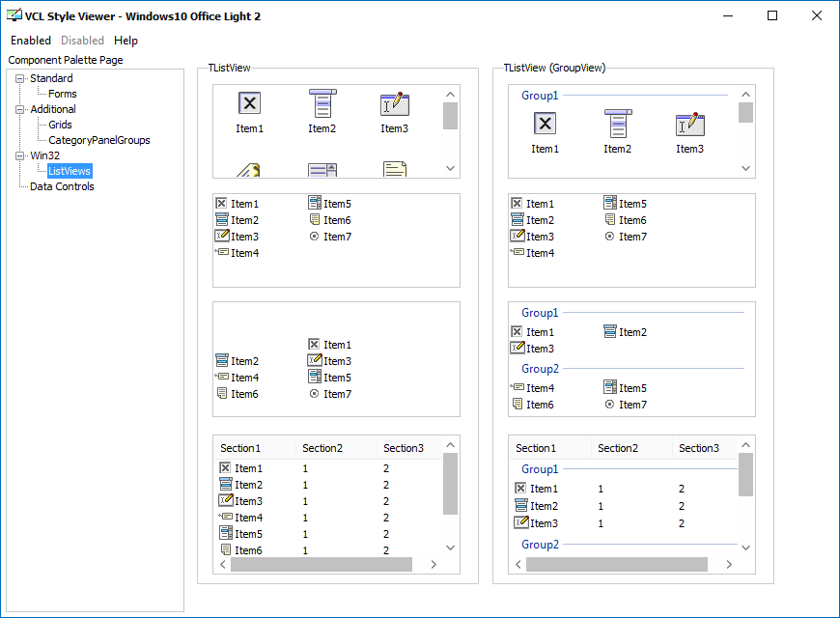
Task: Click the Item1 checkbox icon in TListView list-style view
Action: click(x=315, y=344)
